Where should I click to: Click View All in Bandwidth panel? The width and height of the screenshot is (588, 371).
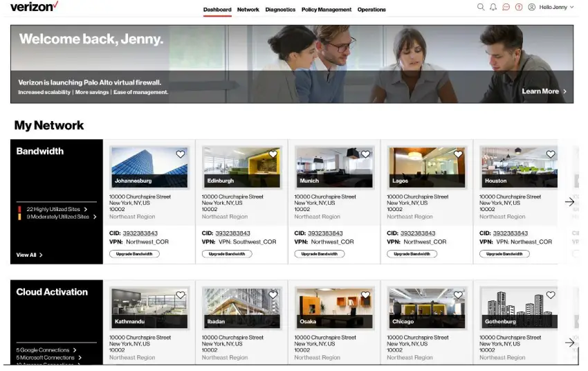coord(29,255)
